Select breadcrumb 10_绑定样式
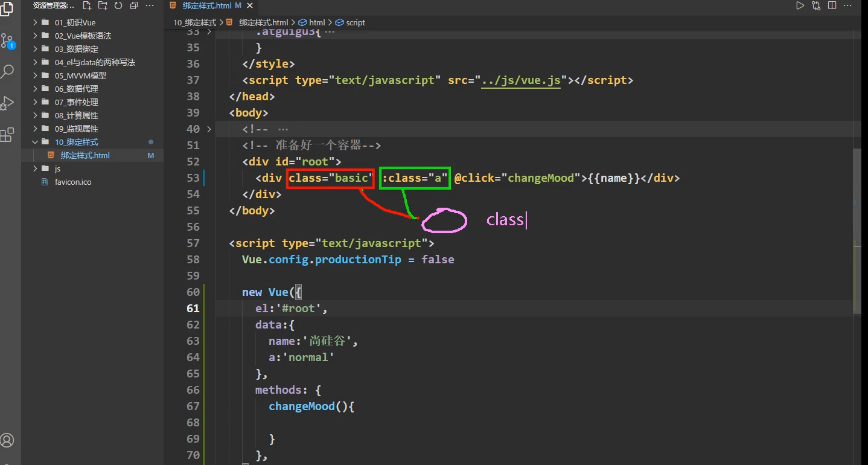Viewport: 868px width, 465px height. (x=194, y=22)
